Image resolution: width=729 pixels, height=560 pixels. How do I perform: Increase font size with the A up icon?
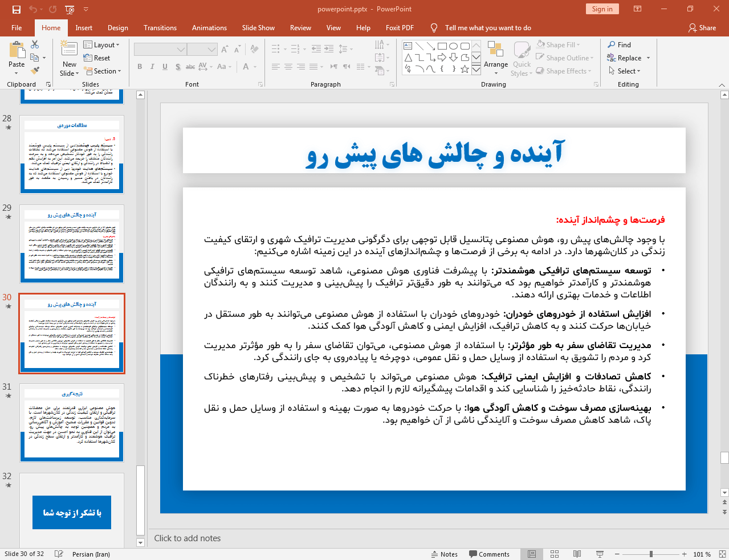[225, 49]
